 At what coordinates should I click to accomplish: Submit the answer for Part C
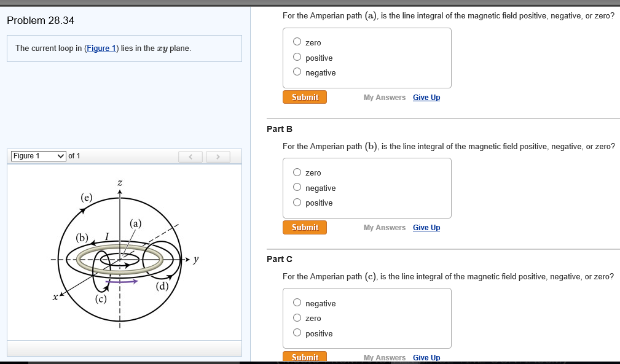pos(304,356)
